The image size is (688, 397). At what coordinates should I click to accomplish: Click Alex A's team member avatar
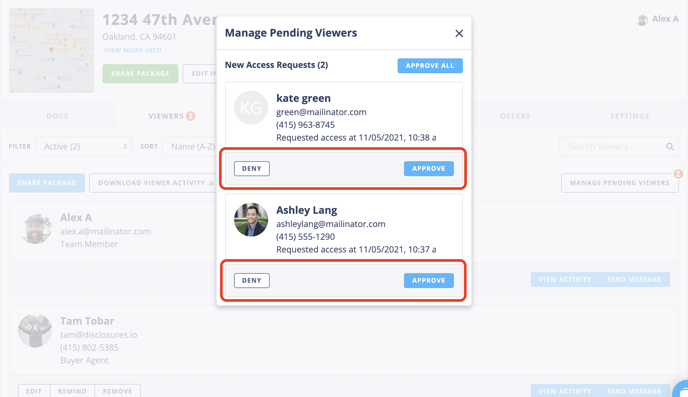[36, 229]
